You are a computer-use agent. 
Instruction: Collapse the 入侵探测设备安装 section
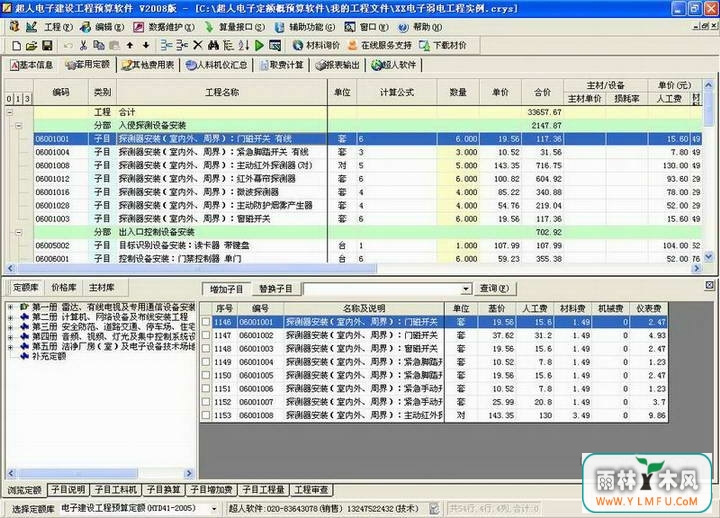[19, 125]
